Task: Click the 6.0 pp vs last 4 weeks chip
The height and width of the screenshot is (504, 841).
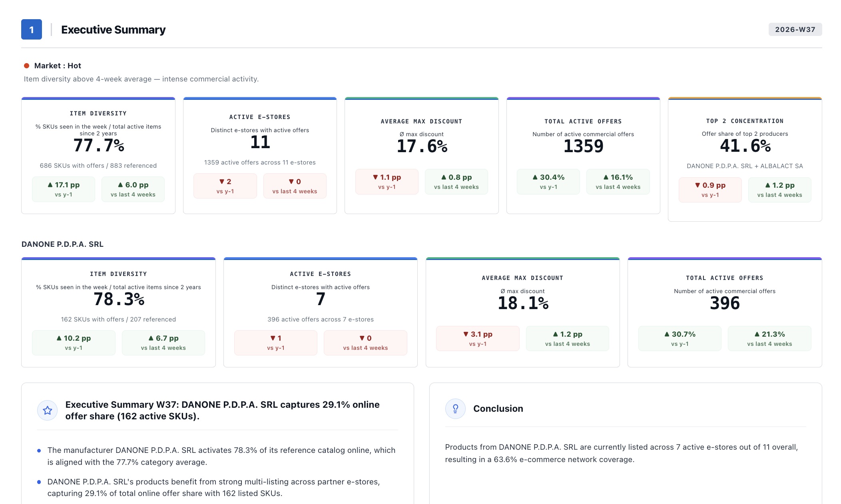Action: click(133, 189)
